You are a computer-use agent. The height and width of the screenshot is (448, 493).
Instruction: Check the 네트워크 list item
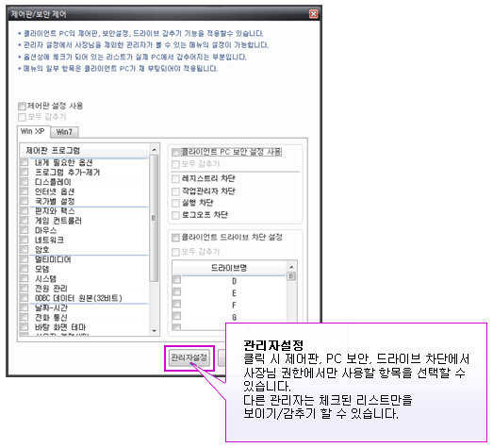coord(25,241)
